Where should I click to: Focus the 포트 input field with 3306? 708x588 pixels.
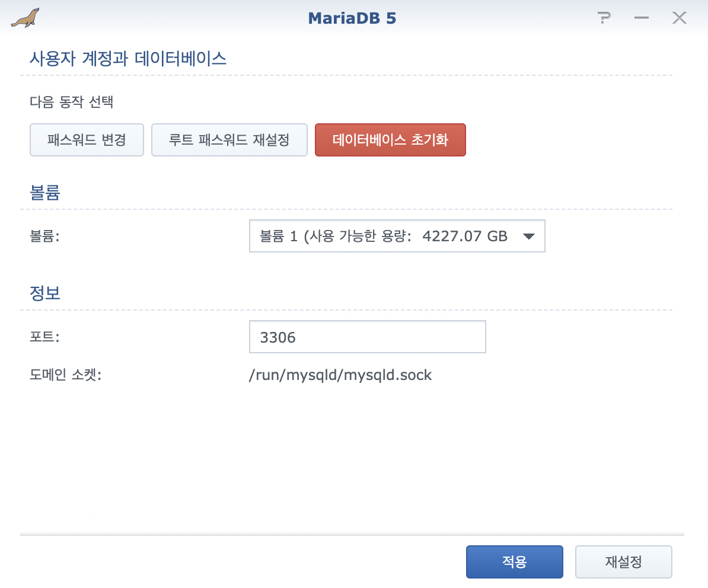(367, 337)
